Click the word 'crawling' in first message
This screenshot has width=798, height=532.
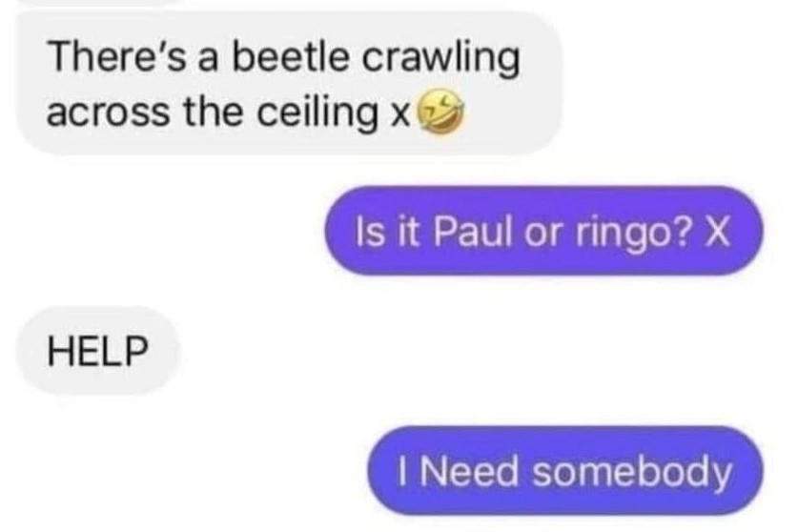pyautogui.click(x=440, y=59)
